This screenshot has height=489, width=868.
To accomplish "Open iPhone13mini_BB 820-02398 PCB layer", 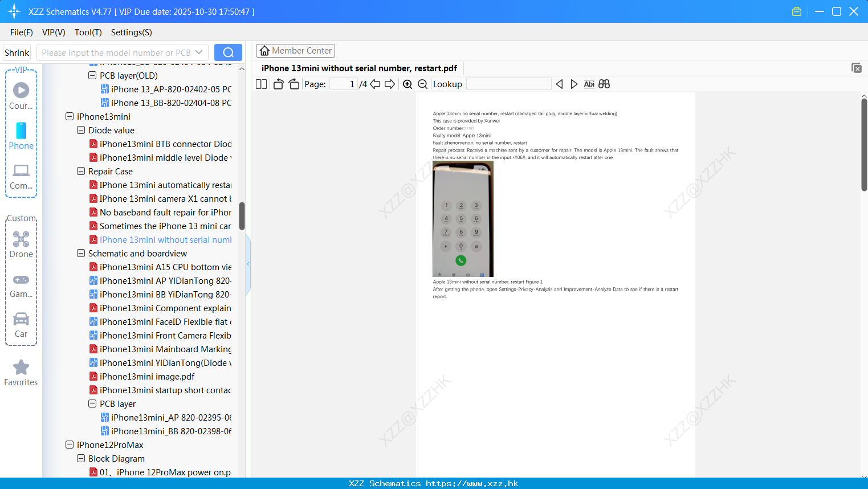I will tap(166, 431).
